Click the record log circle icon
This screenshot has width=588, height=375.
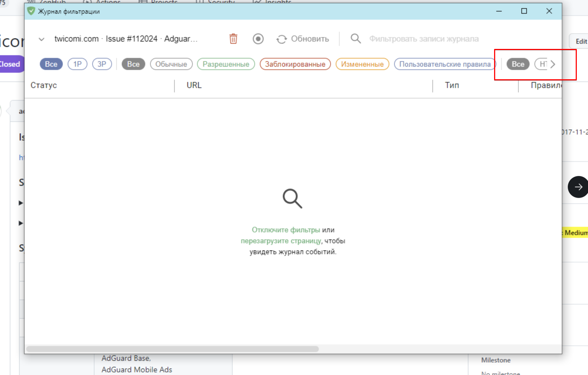(x=258, y=39)
